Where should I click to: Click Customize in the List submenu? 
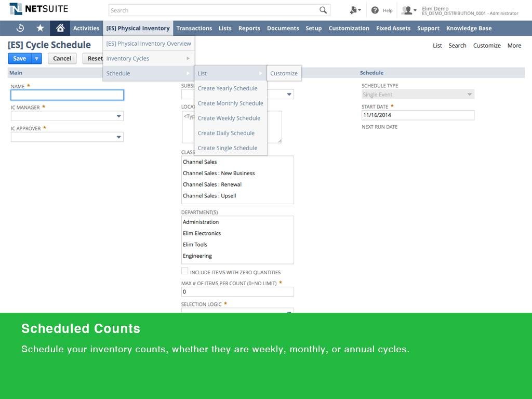pyautogui.click(x=284, y=73)
